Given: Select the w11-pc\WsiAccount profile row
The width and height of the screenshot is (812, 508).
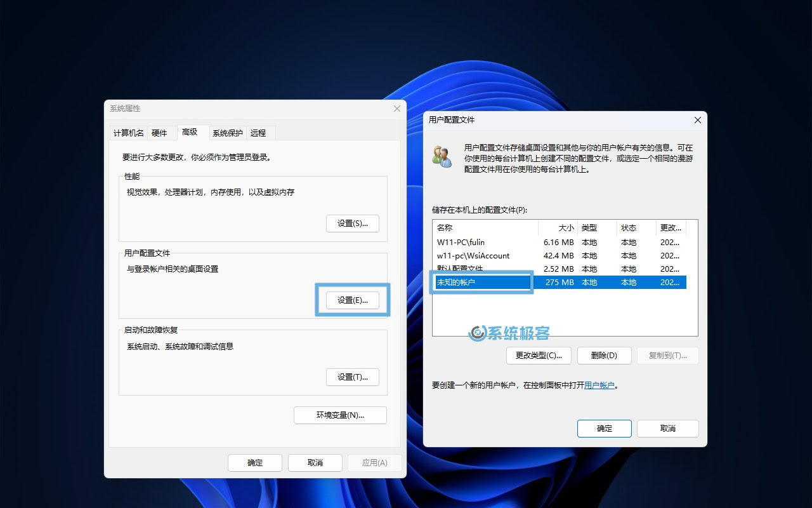Looking at the screenshot, I should (x=560, y=255).
